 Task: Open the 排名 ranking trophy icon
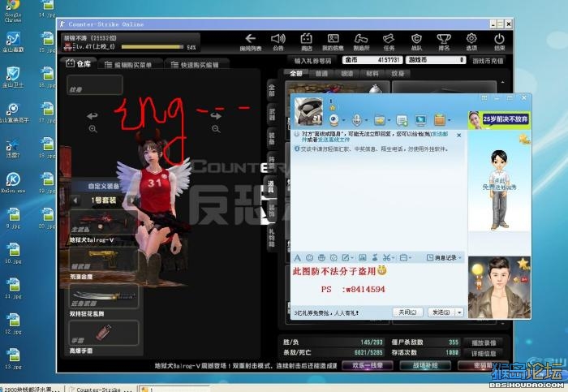[x=444, y=38]
